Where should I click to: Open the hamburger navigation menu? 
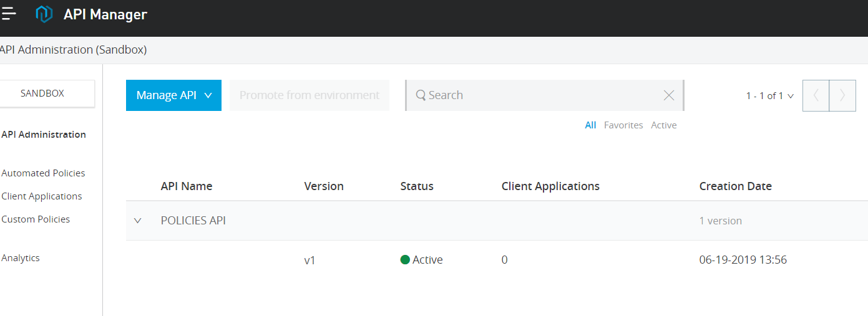point(8,14)
